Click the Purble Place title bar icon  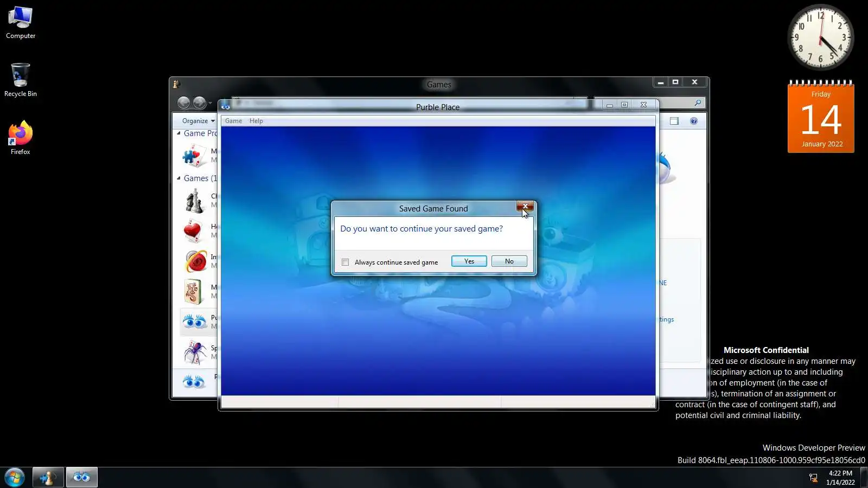coord(226,106)
